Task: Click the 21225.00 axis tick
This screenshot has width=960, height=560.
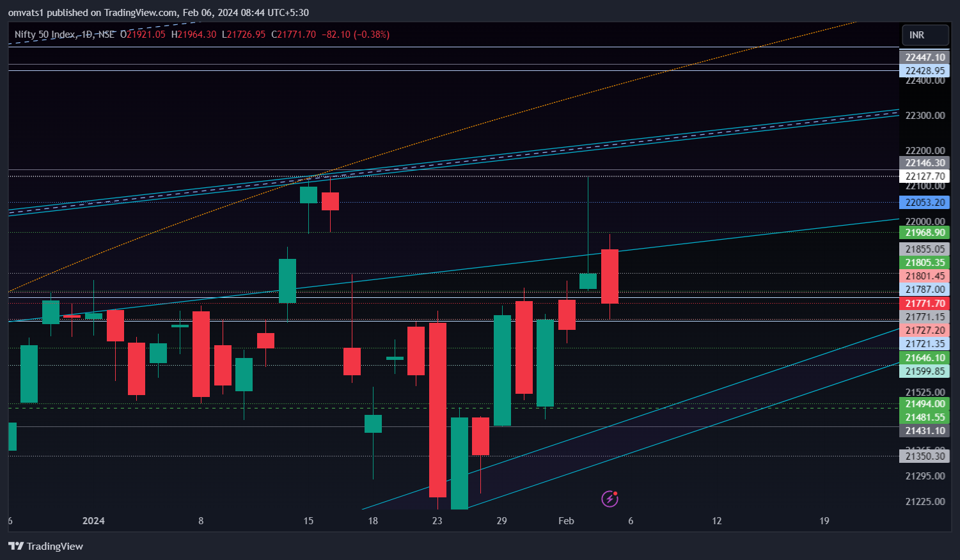Action: 925,502
